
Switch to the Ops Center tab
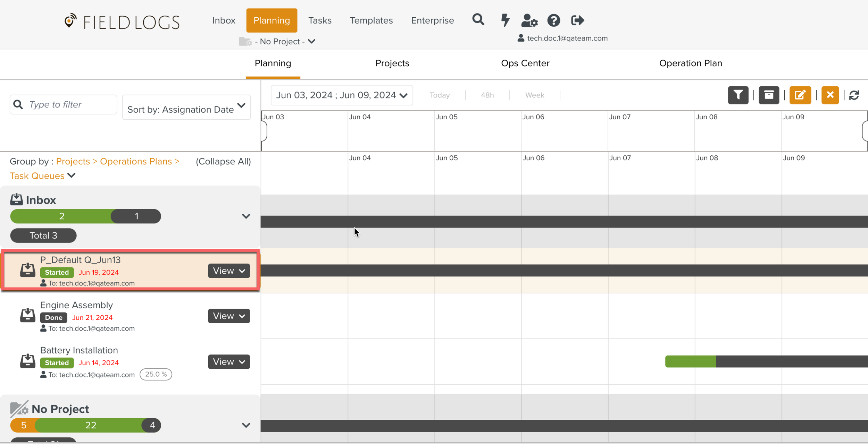[525, 63]
